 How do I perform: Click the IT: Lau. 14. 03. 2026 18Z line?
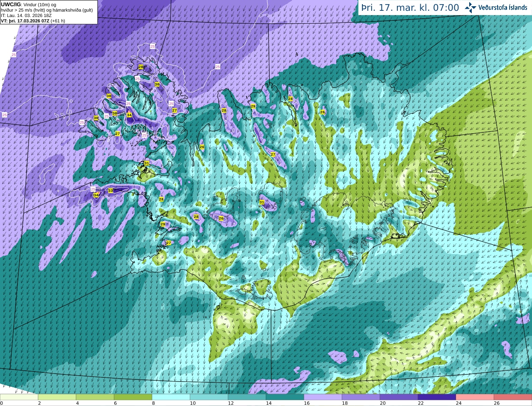[26, 15]
